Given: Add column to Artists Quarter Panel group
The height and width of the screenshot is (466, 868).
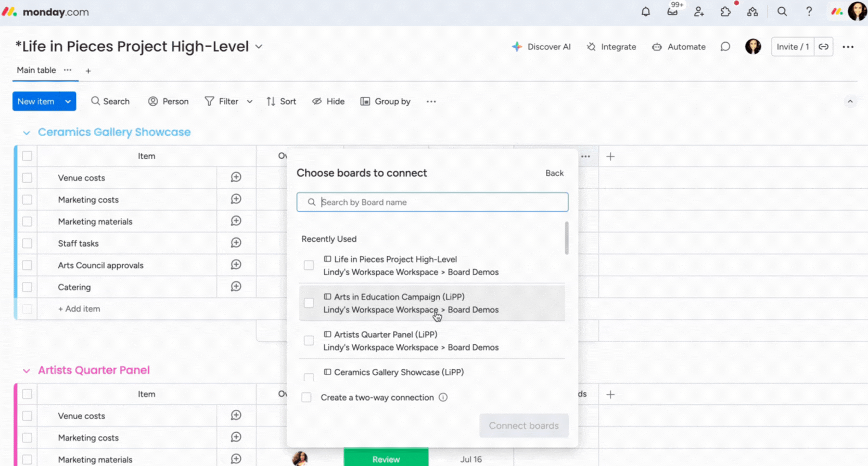Looking at the screenshot, I should click(x=610, y=394).
